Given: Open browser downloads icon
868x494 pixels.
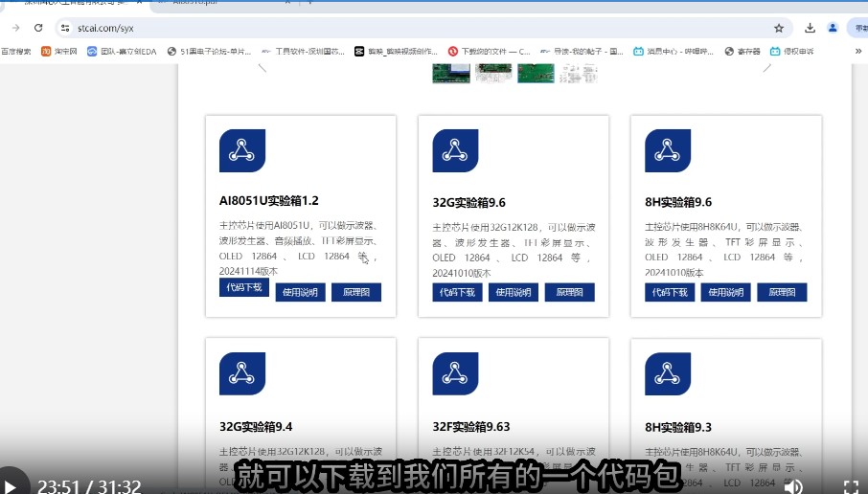Looking at the screenshot, I should (x=810, y=28).
